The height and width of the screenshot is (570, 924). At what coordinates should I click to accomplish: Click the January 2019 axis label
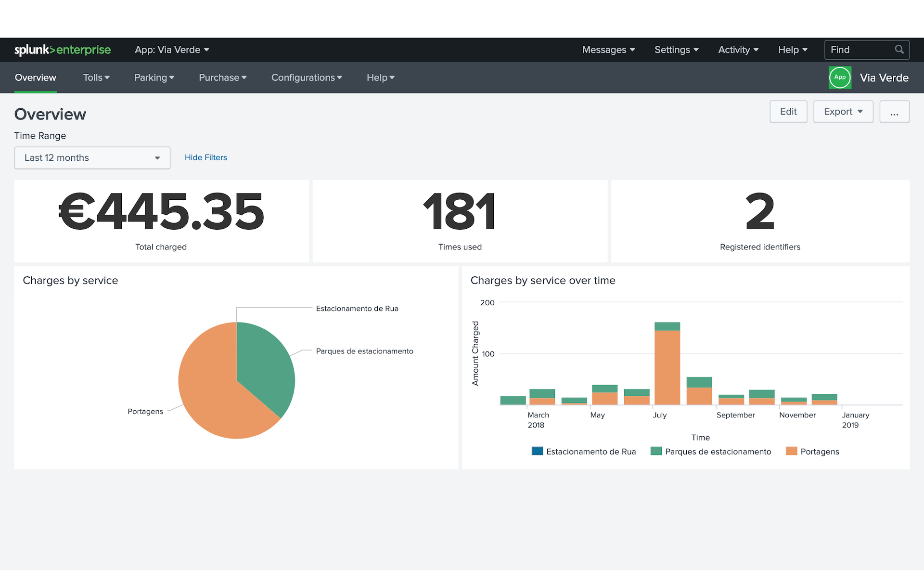[855, 420]
